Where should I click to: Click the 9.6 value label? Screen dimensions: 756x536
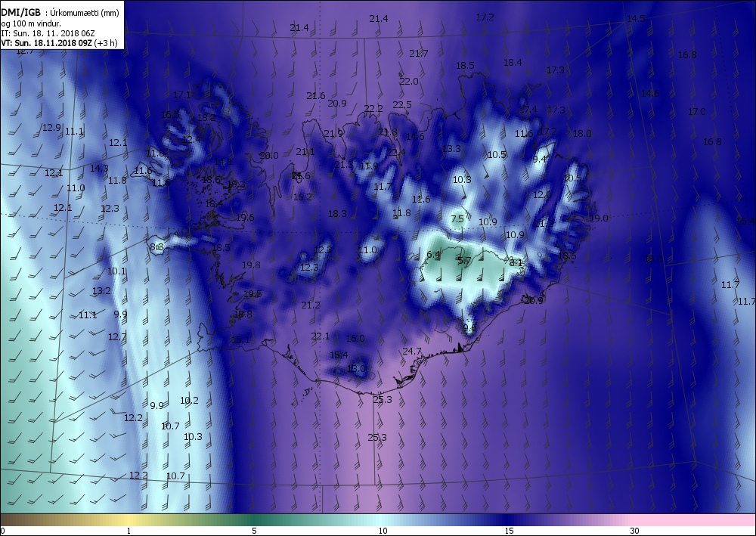[x=469, y=328]
